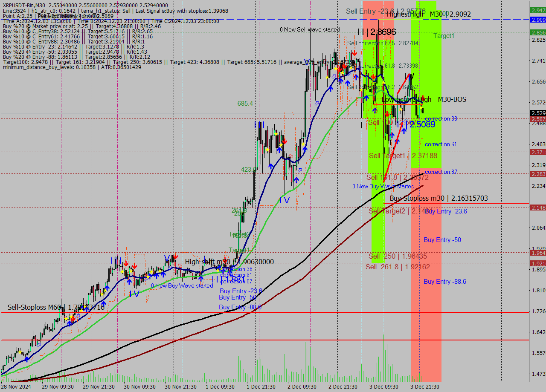Click the 'Buy %10 @ C_Entry61: 2.41766' line

tap(78, 37)
